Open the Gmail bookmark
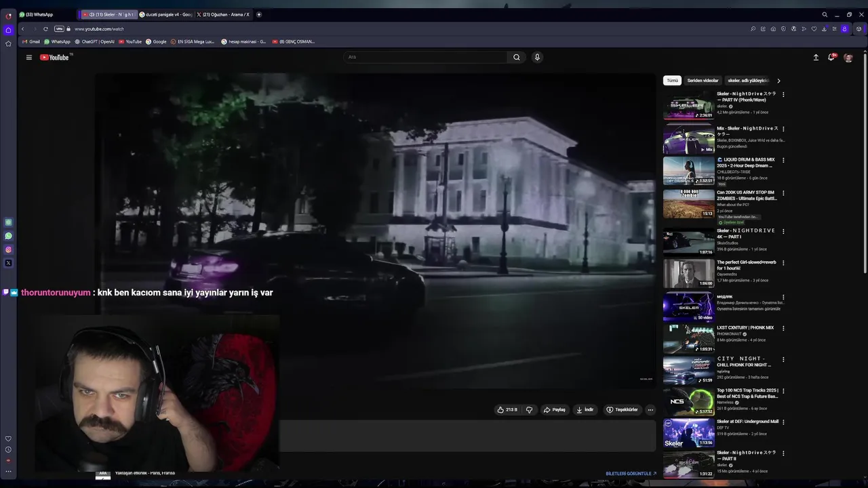 pos(31,41)
